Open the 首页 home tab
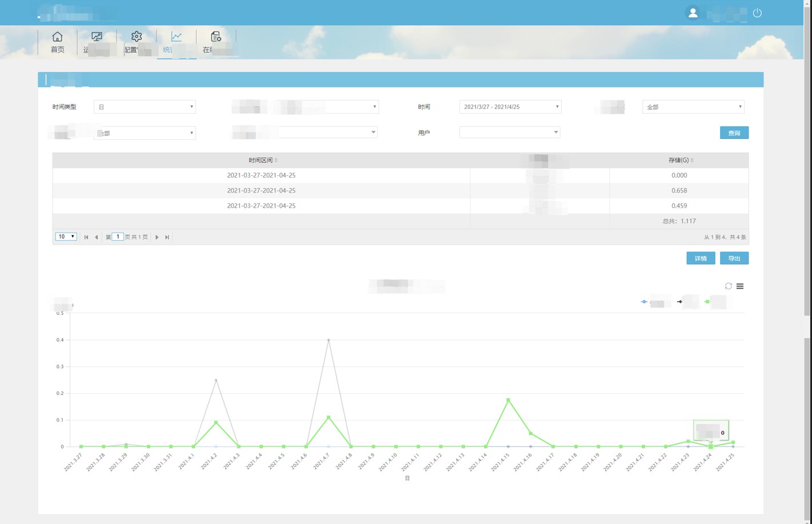Image resolution: width=812 pixels, height=524 pixels. coord(57,42)
